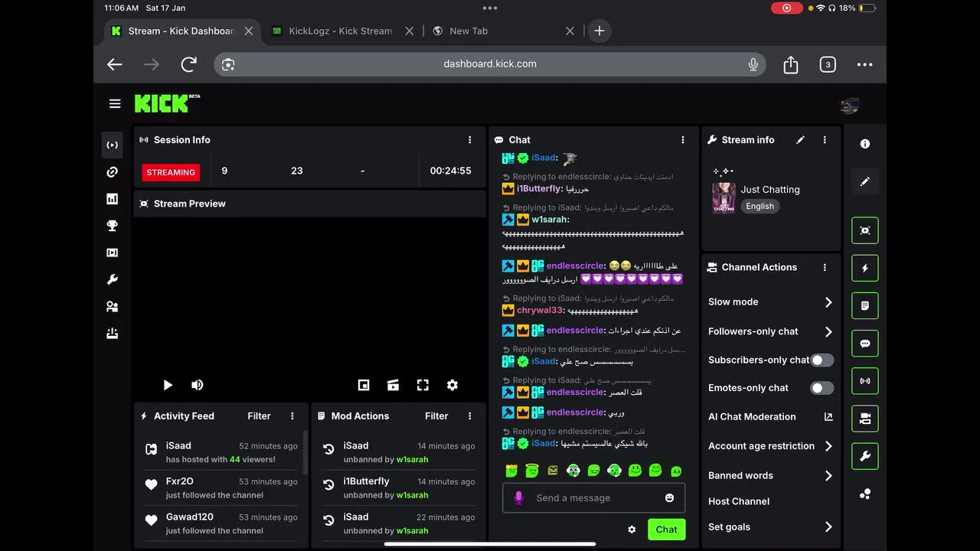This screenshot has width=980, height=551.
Task: Toggle the wrench Stream info widget in right rail
Action: click(865, 456)
